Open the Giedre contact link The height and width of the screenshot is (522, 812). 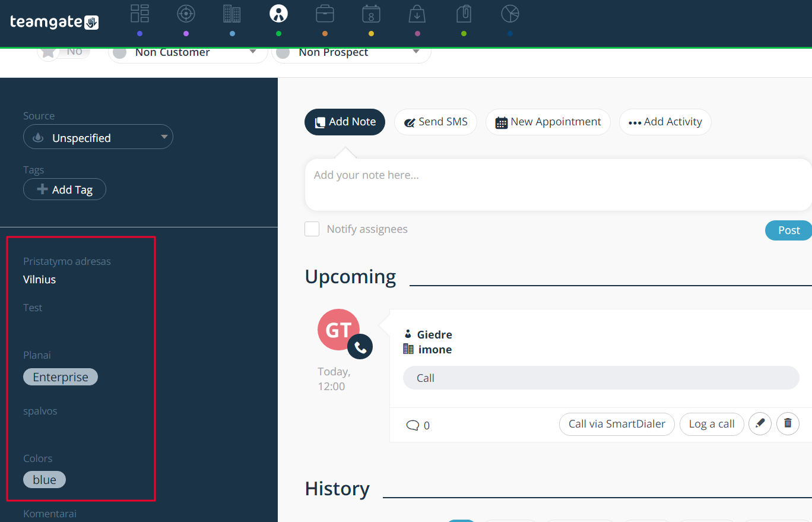434,334
